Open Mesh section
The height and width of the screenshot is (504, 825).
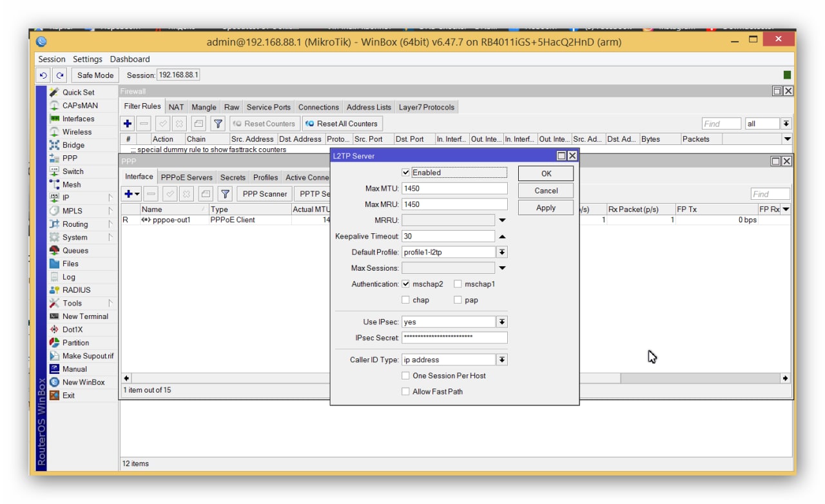(72, 184)
